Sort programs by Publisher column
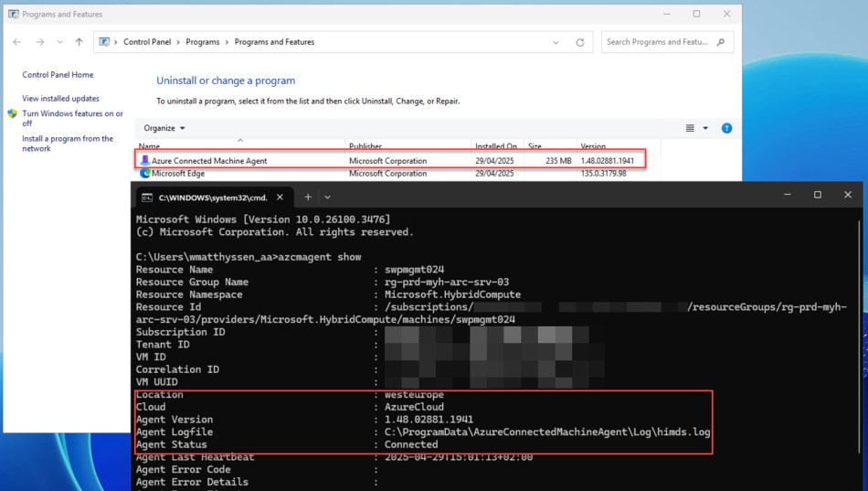The image size is (868, 491). point(365,146)
